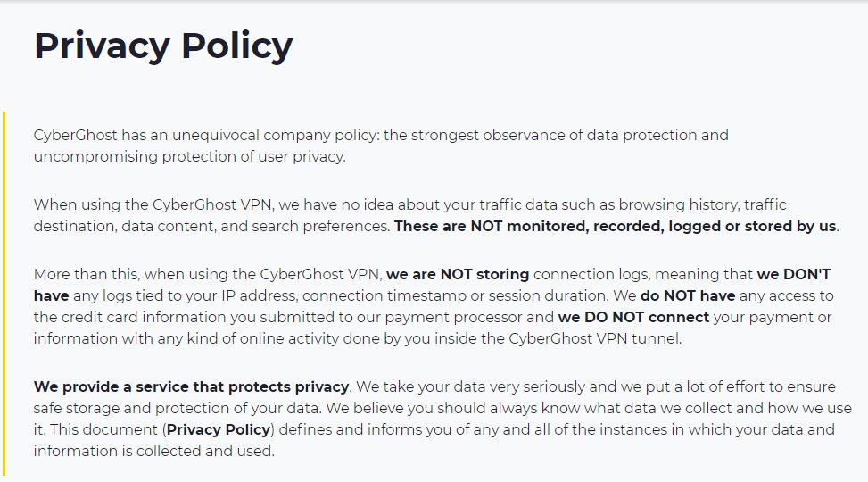Click the bold 'we DO NOT connect' phrase
Screen dimensions: 868x482
coord(633,317)
